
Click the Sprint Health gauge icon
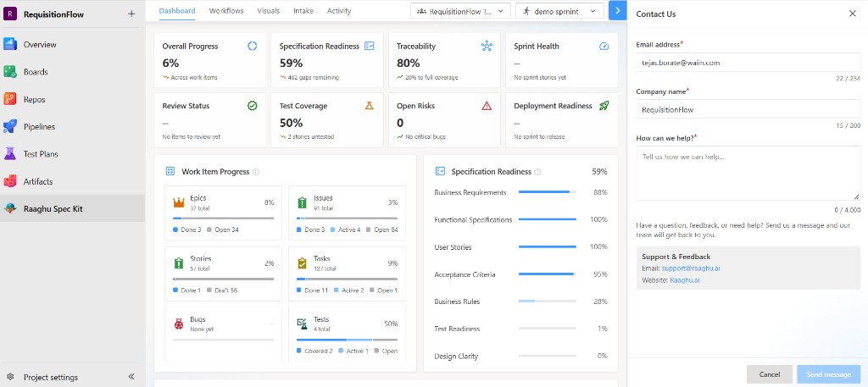pos(604,46)
